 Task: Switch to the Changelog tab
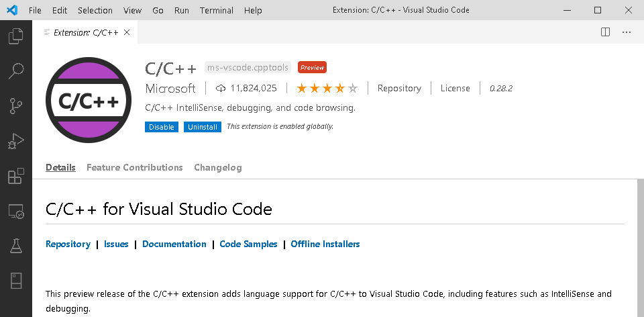tap(217, 167)
